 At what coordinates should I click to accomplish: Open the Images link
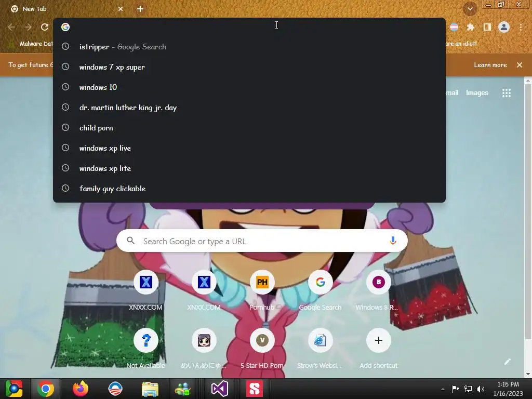coord(477,92)
